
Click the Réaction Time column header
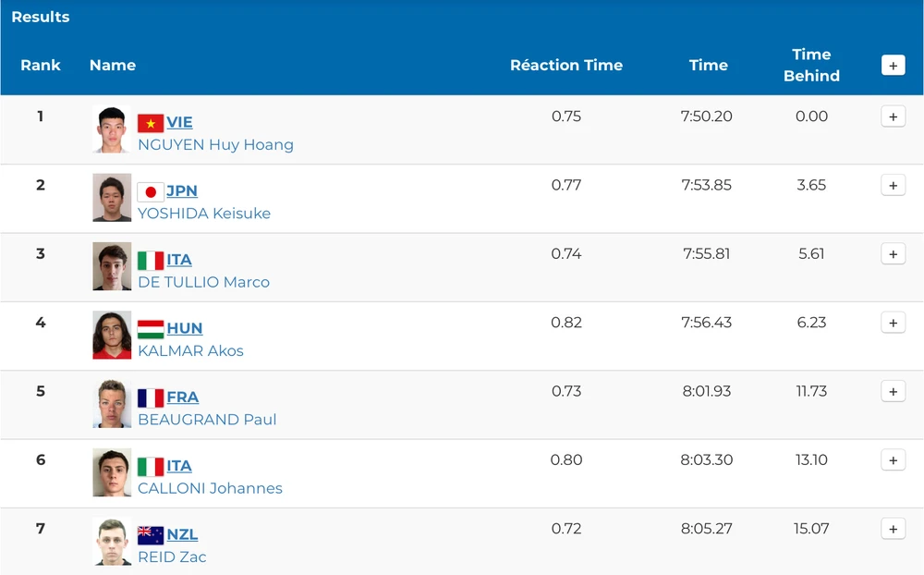tap(565, 66)
